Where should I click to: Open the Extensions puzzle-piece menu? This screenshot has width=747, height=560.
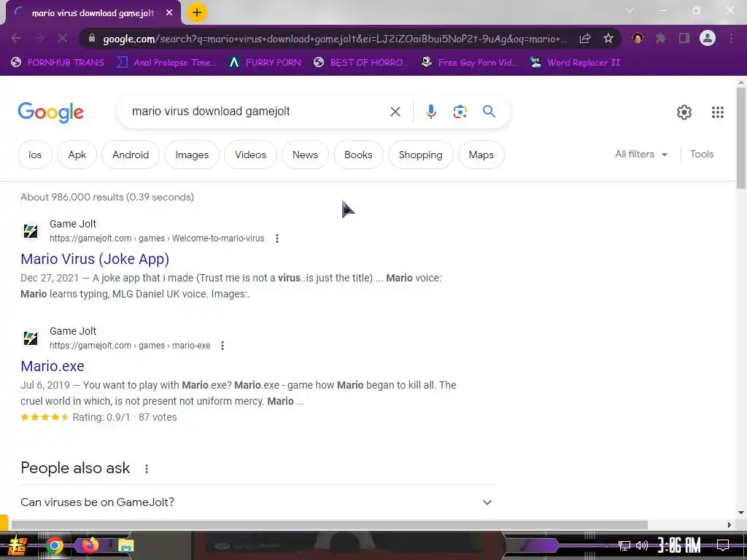(x=661, y=38)
